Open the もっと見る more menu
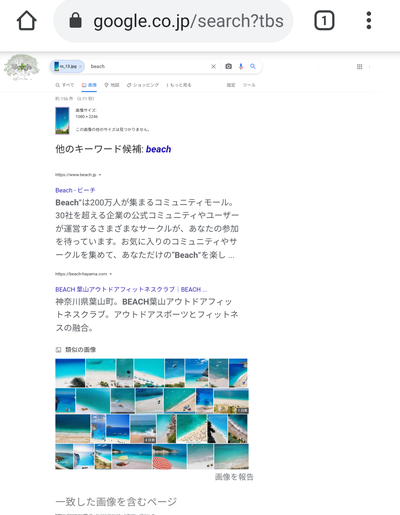 tap(179, 85)
